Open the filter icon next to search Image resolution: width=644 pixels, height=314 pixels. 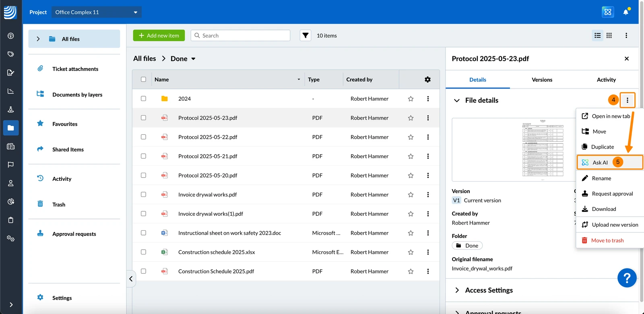click(305, 35)
